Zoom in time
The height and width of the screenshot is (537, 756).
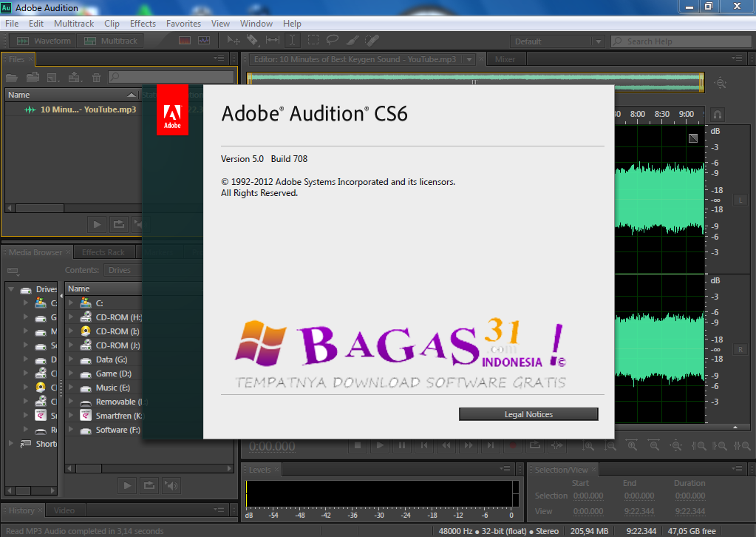pos(632,446)
